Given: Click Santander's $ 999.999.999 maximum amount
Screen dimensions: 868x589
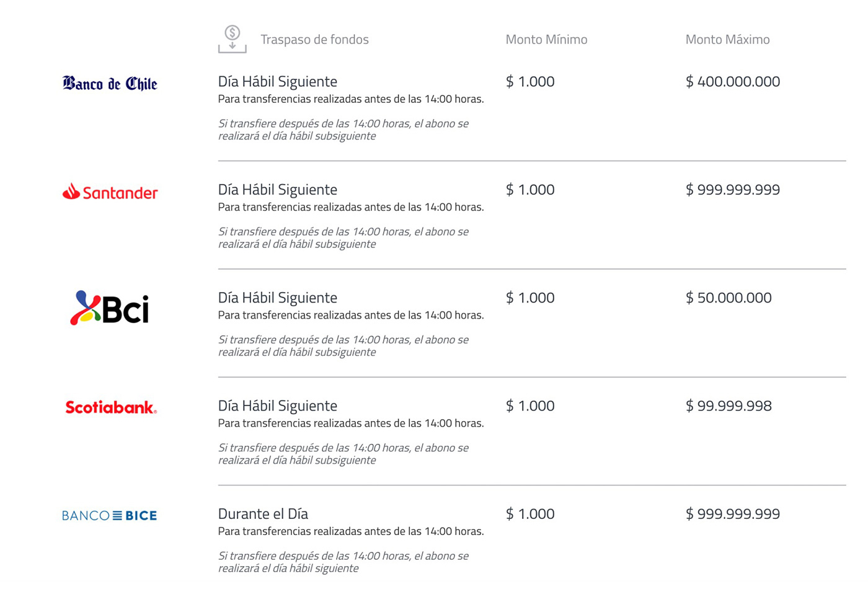Looking at the screenshot, I should [733, 190].
